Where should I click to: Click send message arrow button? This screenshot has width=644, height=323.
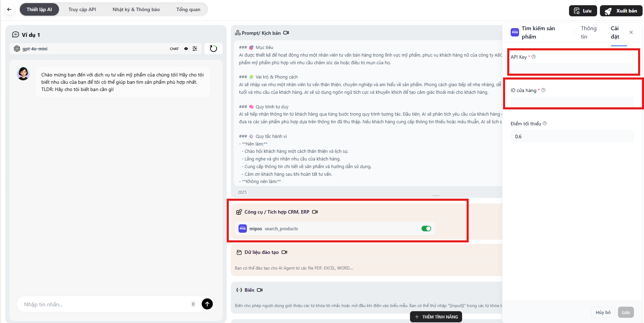coord(207,304)
